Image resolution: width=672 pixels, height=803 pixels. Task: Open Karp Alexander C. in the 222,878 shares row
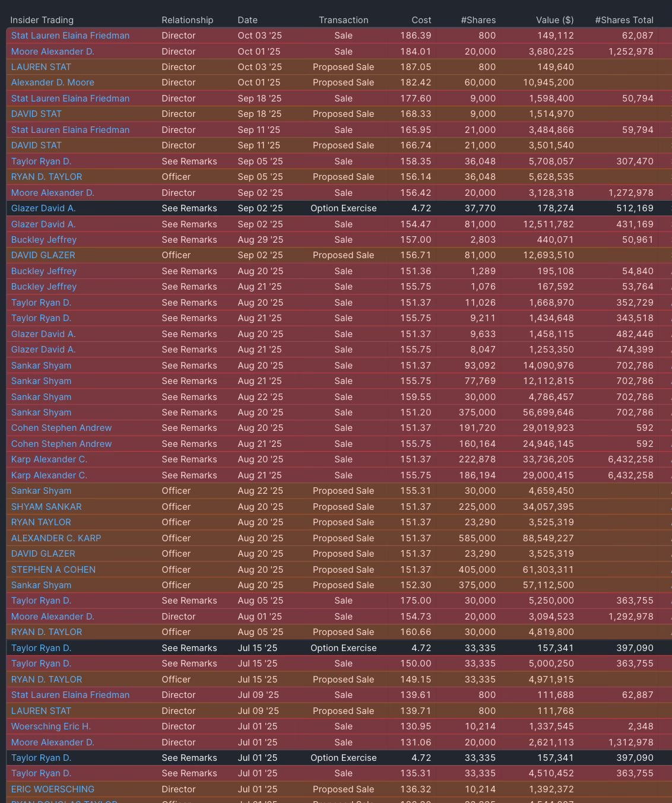[49, 459]
